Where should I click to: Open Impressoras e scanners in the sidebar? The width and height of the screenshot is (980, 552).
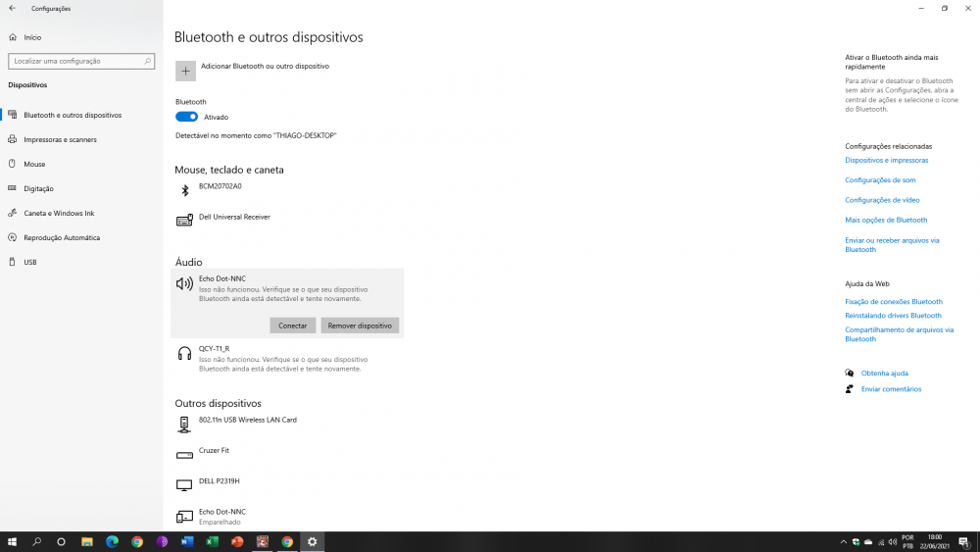(x=60, y=140)
